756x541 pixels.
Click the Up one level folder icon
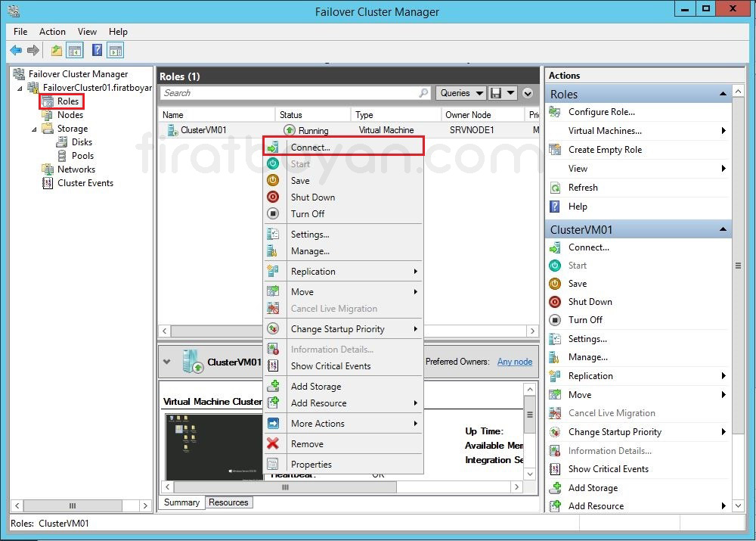[x=57, y=50]
